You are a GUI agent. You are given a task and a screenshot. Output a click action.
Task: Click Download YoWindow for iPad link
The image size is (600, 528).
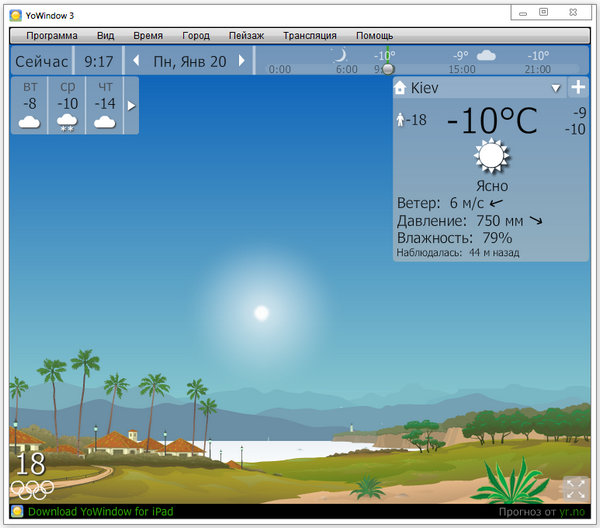[100, 512]
